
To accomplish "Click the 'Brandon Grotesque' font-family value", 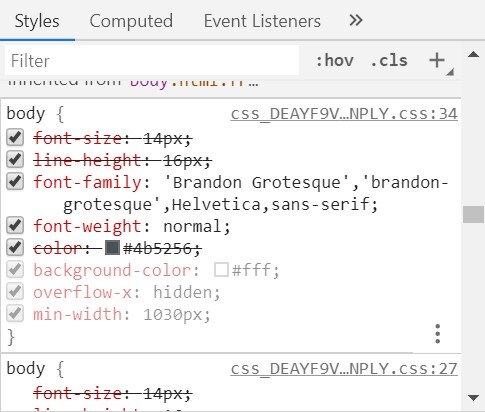I will [x=256, y=182].
